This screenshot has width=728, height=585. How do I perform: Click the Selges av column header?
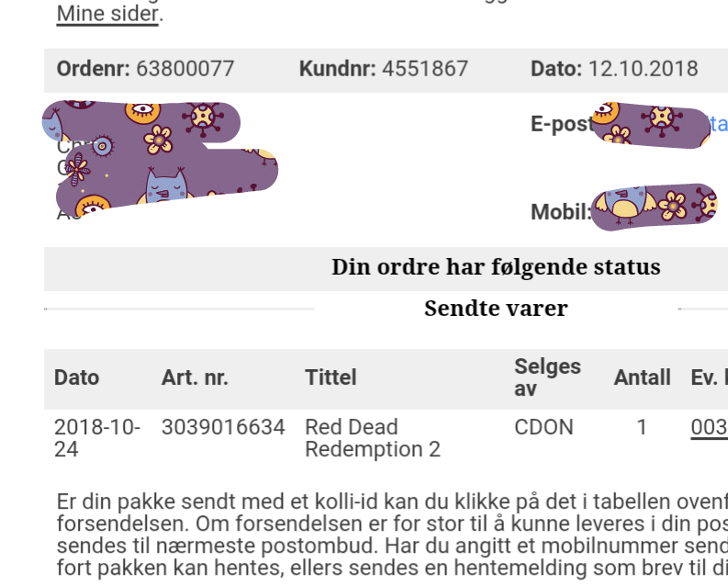click(547, 377)
